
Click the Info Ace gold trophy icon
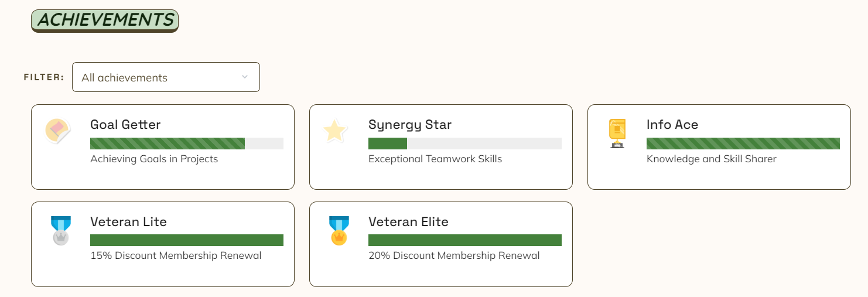coord(617,133)
